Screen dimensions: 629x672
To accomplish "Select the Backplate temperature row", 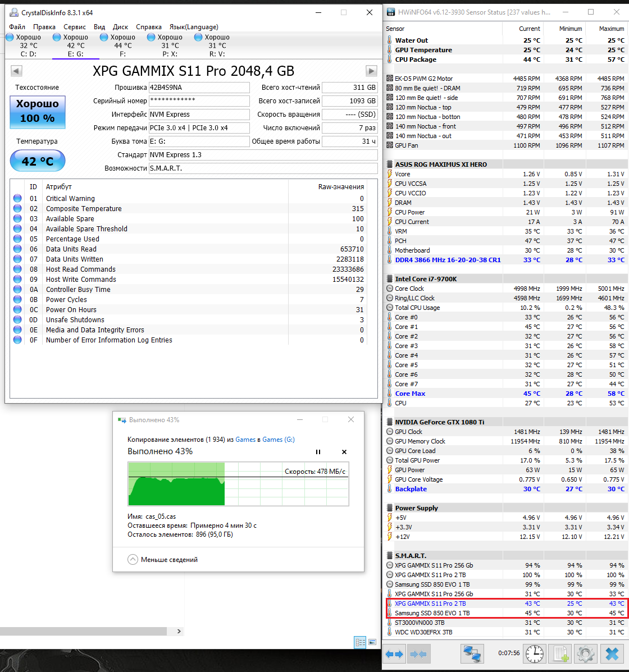I will coord(506,489).
